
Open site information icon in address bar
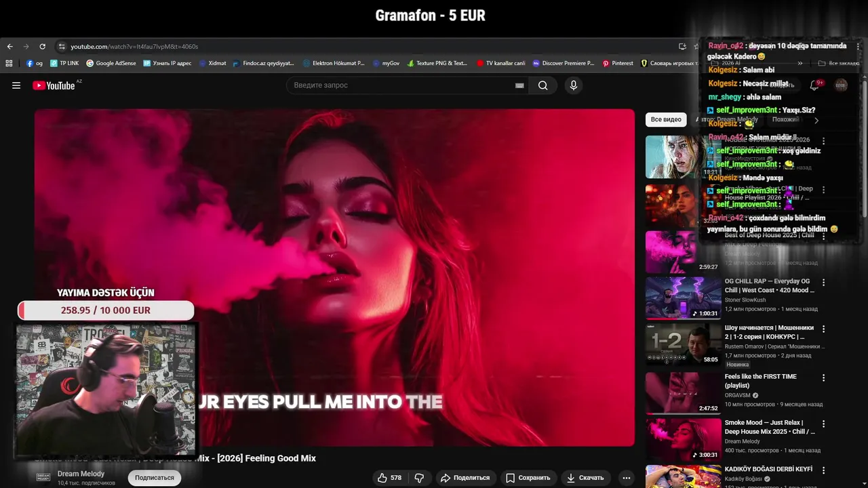point(62,47)
